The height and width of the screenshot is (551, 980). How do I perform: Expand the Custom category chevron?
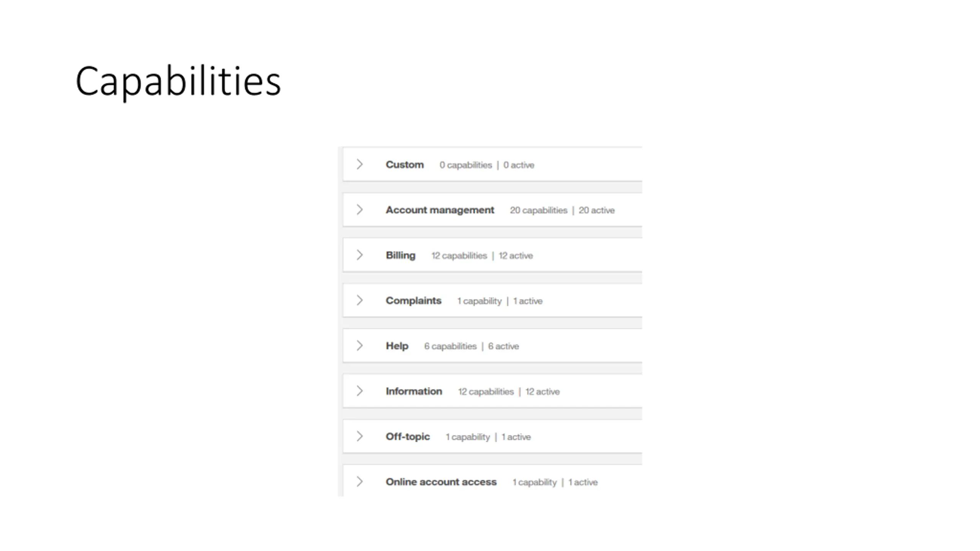click(359, 164)
